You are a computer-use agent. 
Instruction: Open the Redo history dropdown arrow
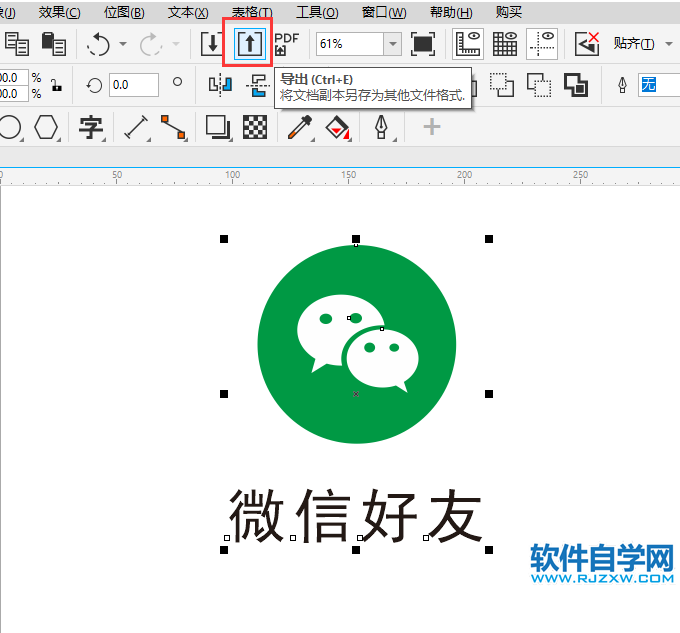176,44
